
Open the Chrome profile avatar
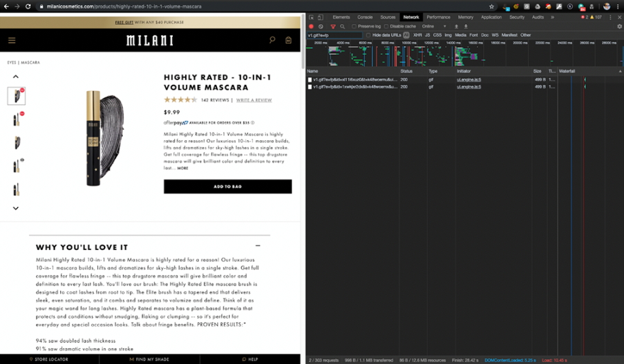(607, 6)
